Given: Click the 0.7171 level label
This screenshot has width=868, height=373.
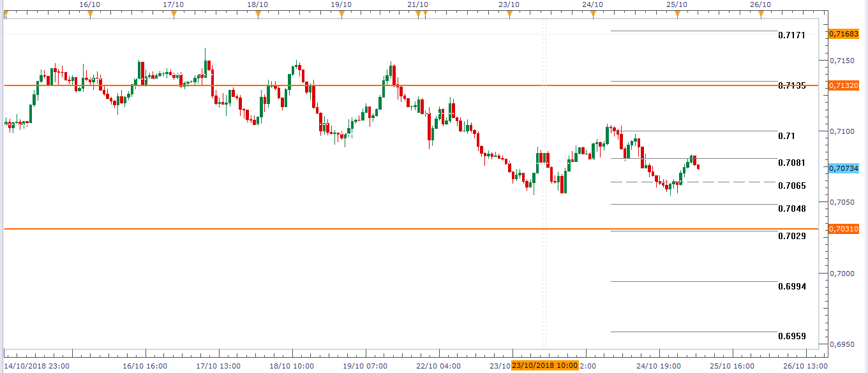Looking at the screenshot, I should [791, 35].
